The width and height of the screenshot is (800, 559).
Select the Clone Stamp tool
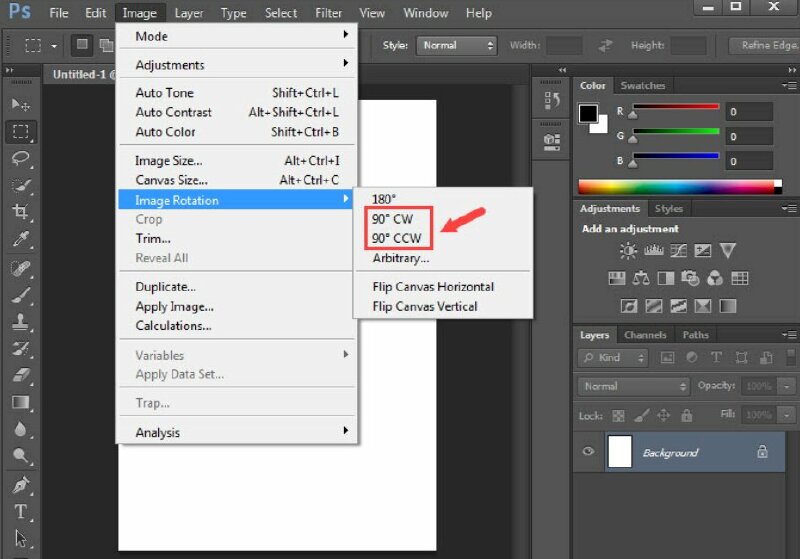pyautogui.click(x=20, y=322)
